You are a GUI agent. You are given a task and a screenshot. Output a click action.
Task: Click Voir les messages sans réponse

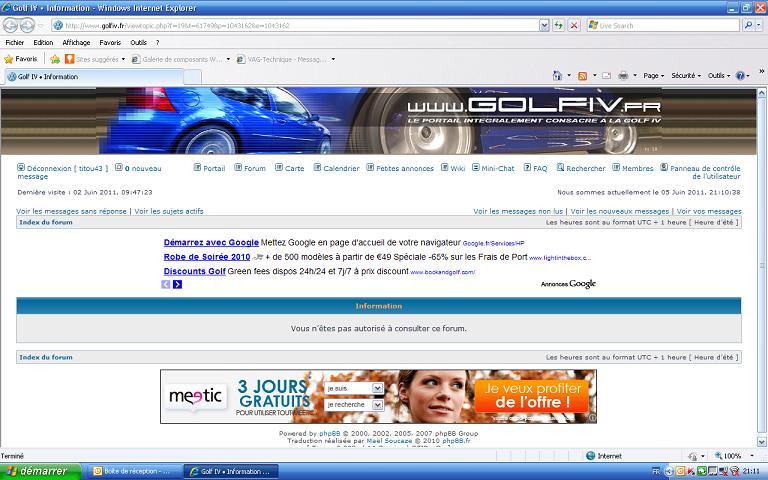pyautogui.click(x=72, y=211)
